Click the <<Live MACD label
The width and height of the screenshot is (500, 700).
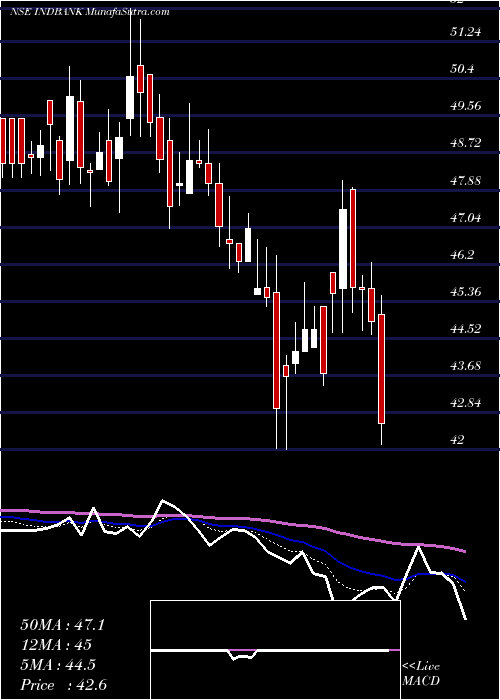421,674
